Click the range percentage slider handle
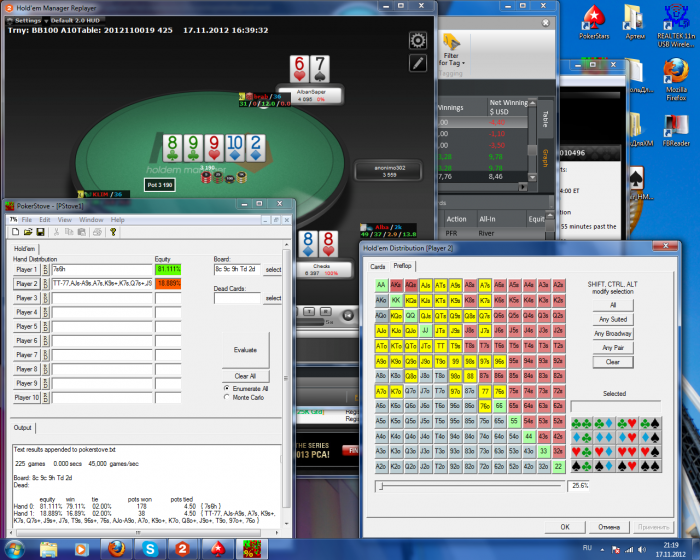Image resolution: width=700 pixels, height=560 pixels. point(381,486)
